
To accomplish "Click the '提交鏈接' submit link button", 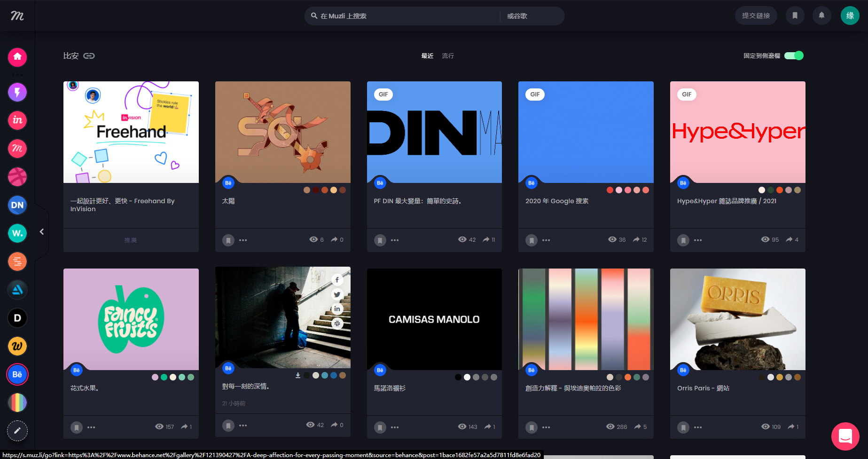I will pyautogui.click(x=756, y=16).
